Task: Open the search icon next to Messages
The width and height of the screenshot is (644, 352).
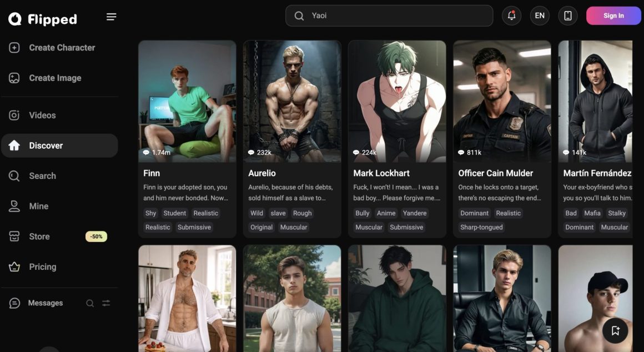Action: [x=90, y=303]
